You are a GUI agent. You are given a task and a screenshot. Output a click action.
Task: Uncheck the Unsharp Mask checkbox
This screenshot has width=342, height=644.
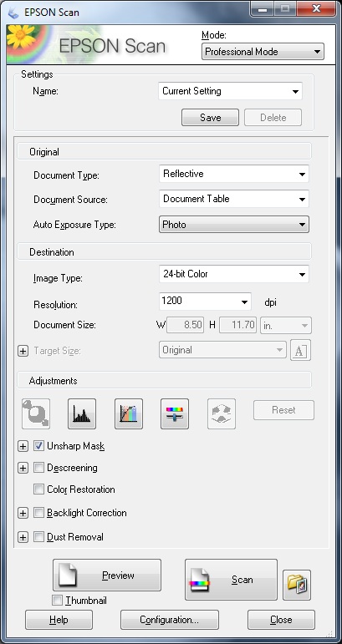(x=38, y=446)
